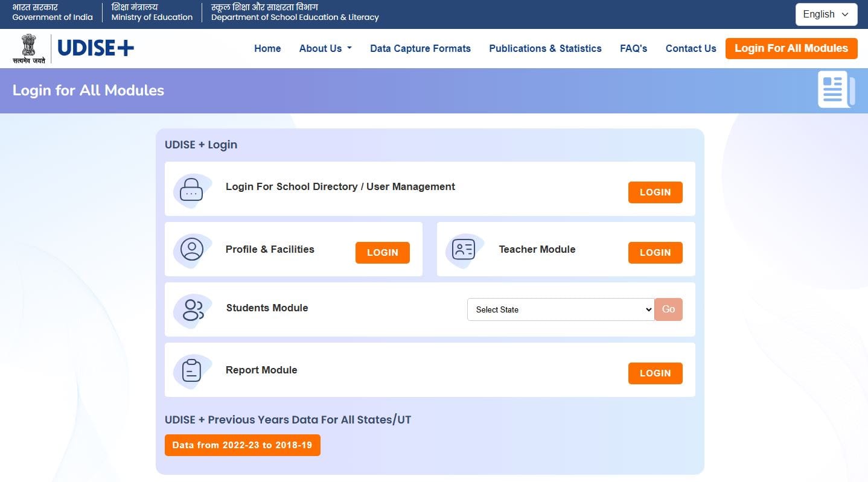Image resolution: width=868 pixels, height=482 pixels.
Task: Click the Profile & Facilities label
Action: pyautogui.click(x=270, y=249)
